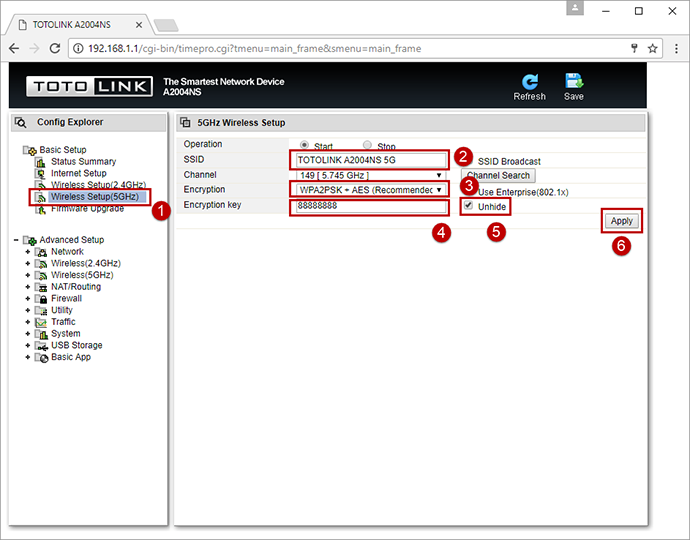Expand the Traffic tree node
The image size is (690, 540).
[28, 322]
